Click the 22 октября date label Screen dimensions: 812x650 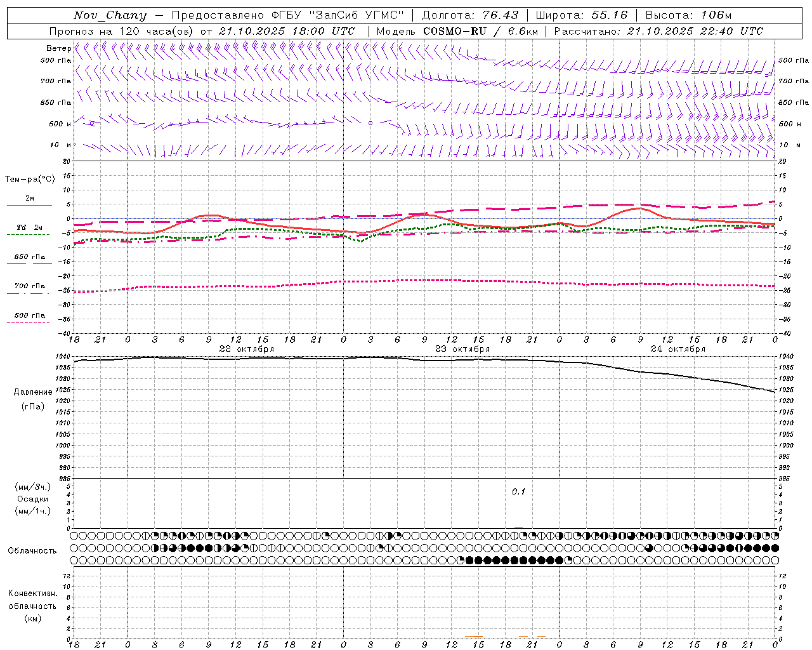coord(247,349)
